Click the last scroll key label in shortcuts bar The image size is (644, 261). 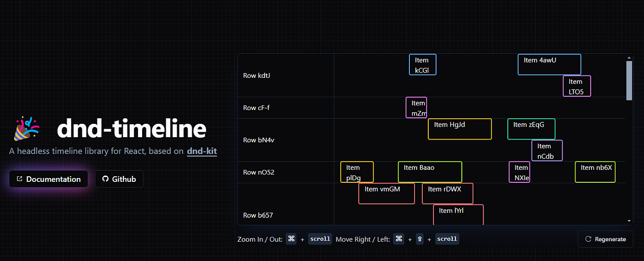click(x=447, y=239)
